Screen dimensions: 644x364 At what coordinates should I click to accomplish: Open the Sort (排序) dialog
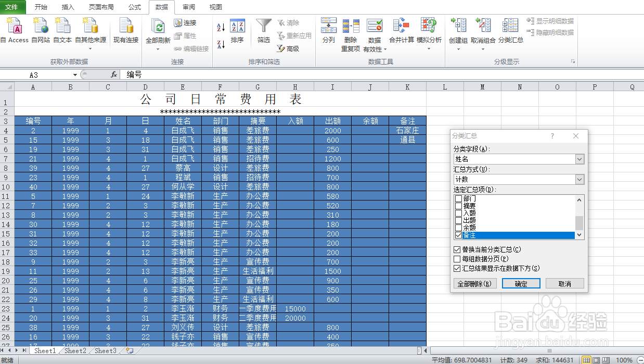click(x=237, y=31)
